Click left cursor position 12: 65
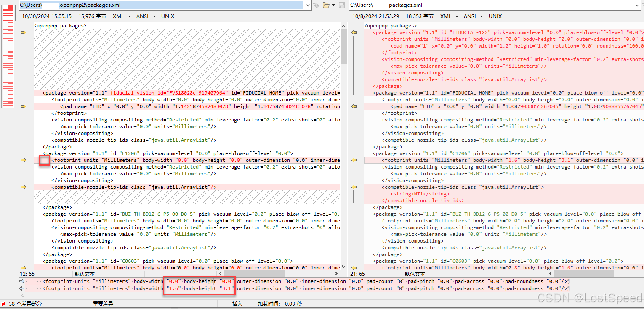This screenshot has width=644, height=309. click(27, 274)
